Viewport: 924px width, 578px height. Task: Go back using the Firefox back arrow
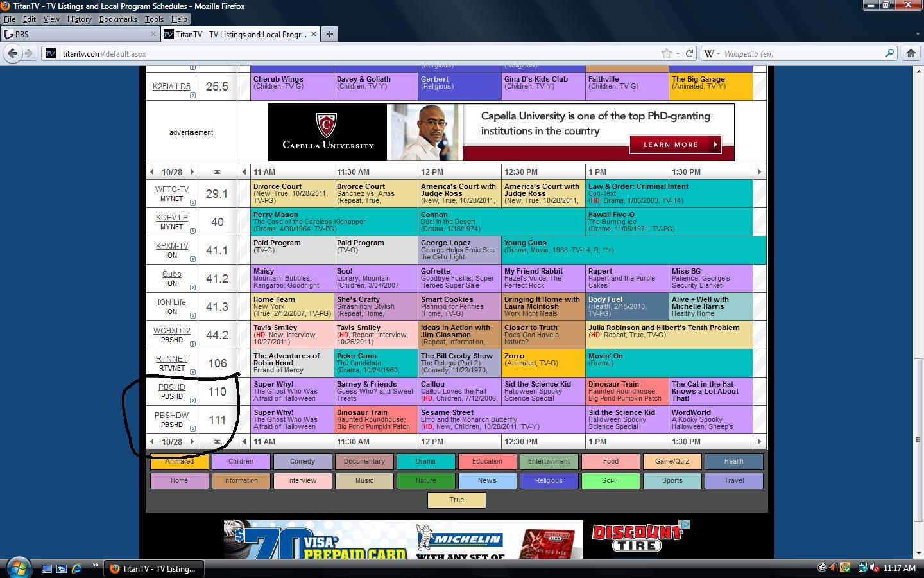[12, 53]
